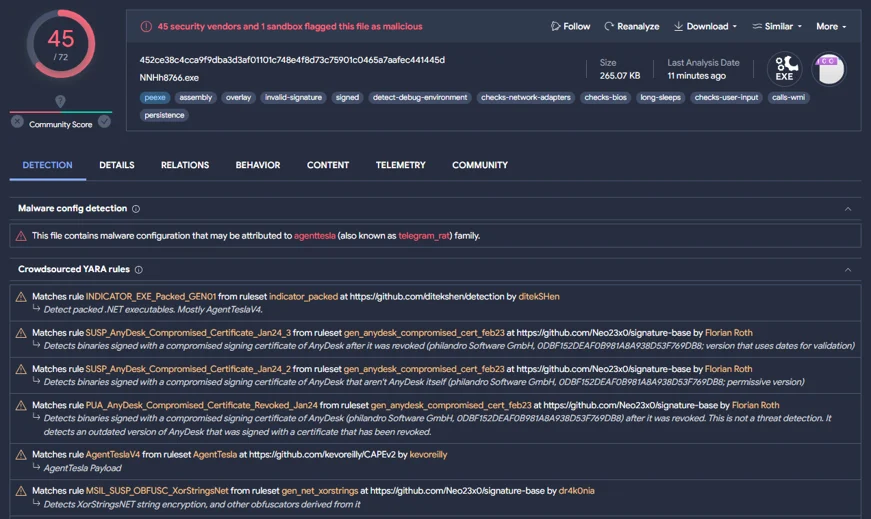Click warning triangle on AgentTeslaV4 row
This screenshot has width=871, height=519.
click(21, 455)
